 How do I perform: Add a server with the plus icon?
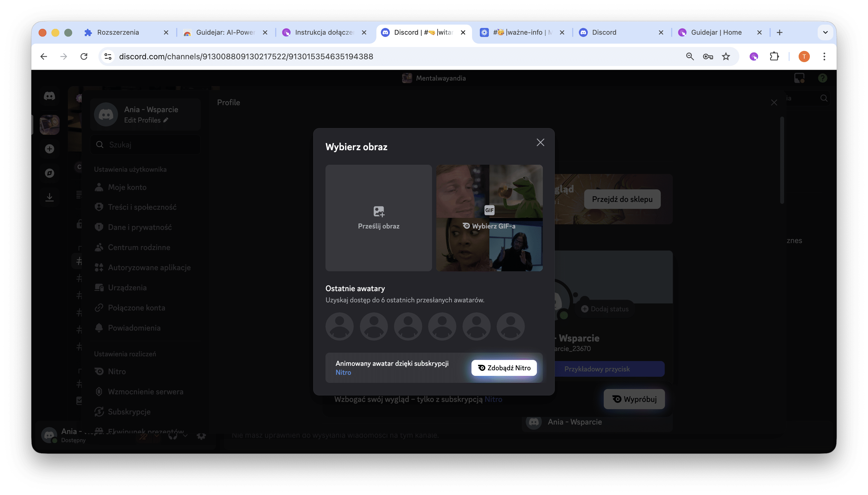[x=49, y=148]
